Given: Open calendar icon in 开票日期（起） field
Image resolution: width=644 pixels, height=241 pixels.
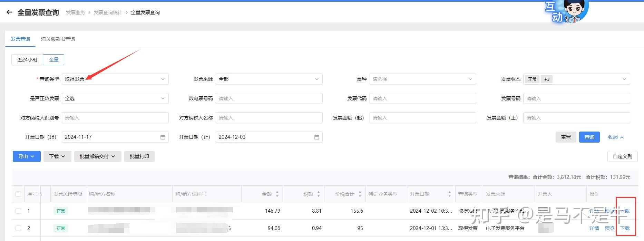Looking at the screenshot, I should 163,137.
